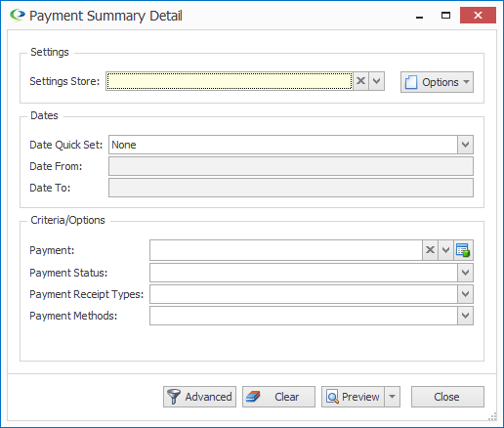Screen dimensions: 504x428
Task: Clear the Payment field with X icon
Action: pos(430,250)
